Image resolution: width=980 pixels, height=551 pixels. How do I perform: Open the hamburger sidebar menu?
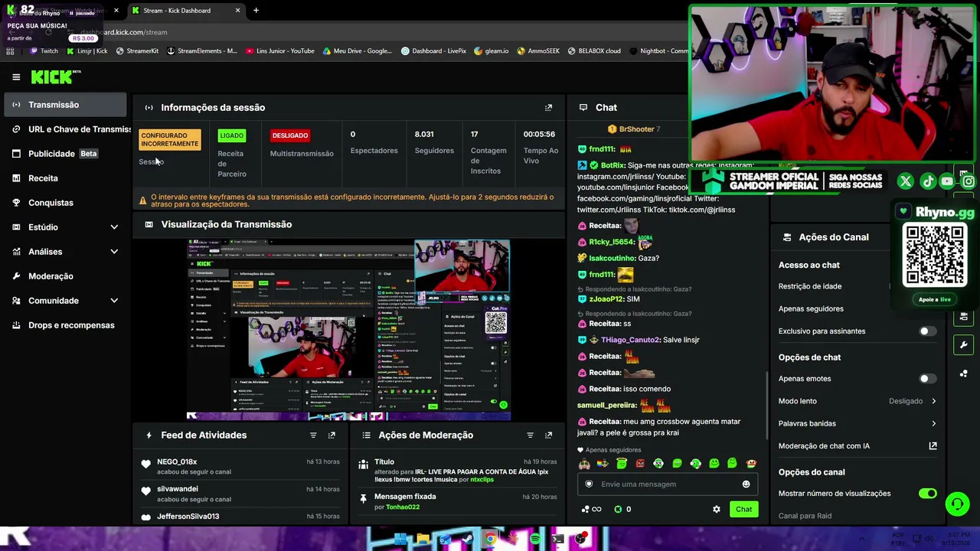(16, 77)
